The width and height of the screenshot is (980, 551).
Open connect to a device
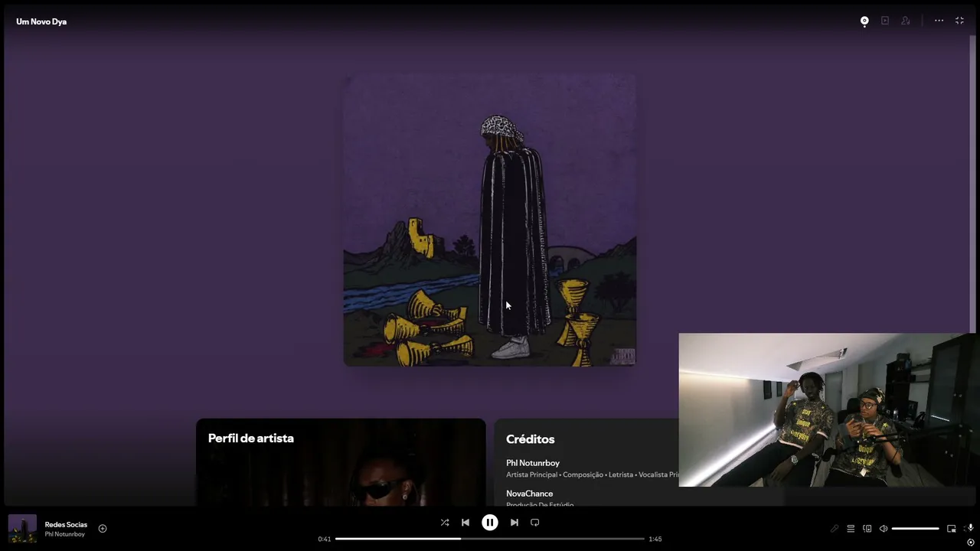pyautogui.click(x=867, y=528)
